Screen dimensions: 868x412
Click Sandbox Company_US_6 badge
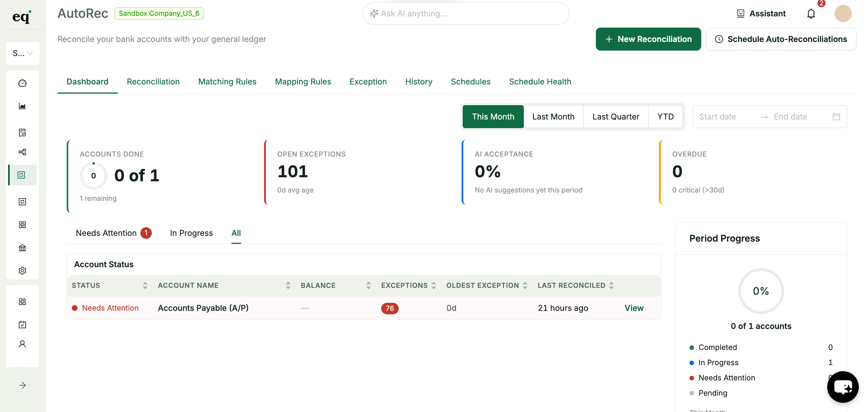pyautogui.click(x=159, y=13)
